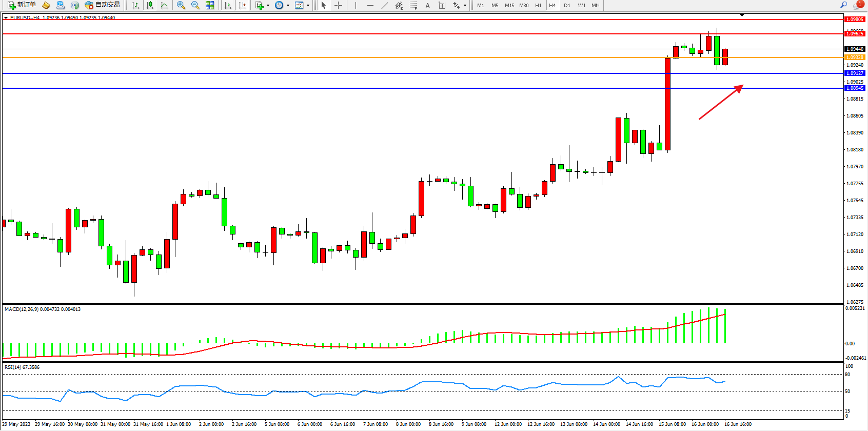This screenshot has height=431, width=868.
Task: Switch chart to bar chart mode
Action: [x=135, y=5]
